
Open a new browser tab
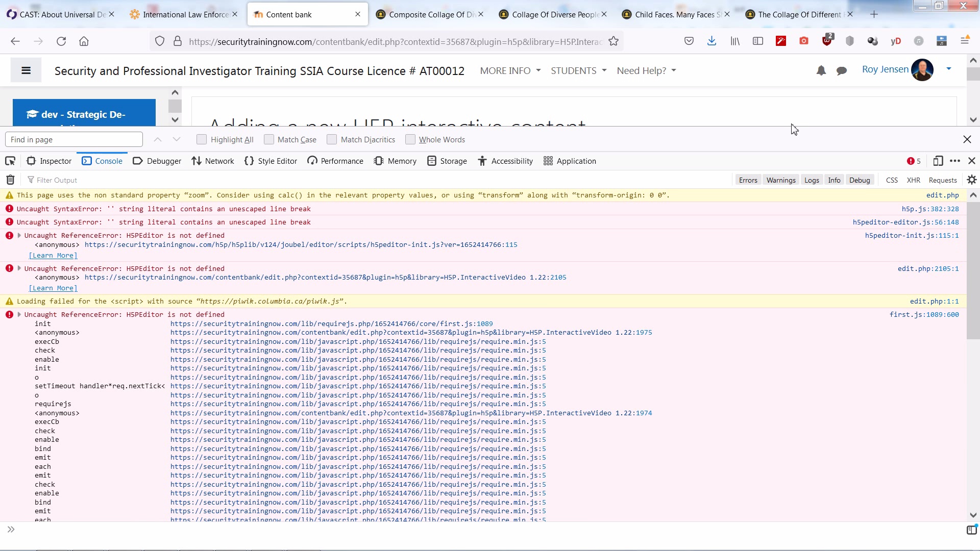coord(874,14)
